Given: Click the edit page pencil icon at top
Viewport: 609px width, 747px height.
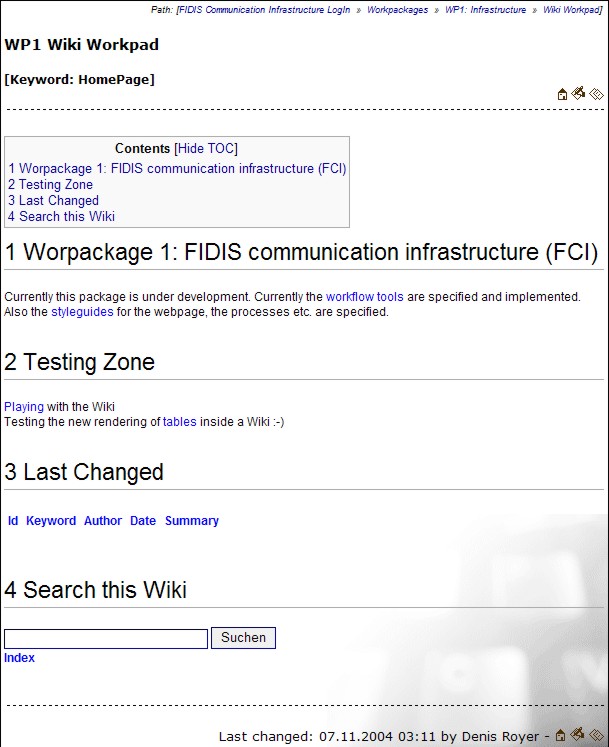Looking at the screenshot, I should click(578, 94).
